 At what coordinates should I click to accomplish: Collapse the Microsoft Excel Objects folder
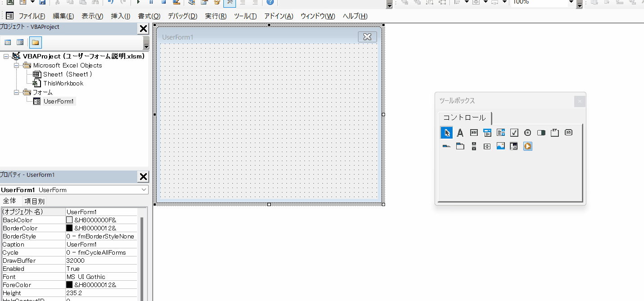[x=16, y=65]
